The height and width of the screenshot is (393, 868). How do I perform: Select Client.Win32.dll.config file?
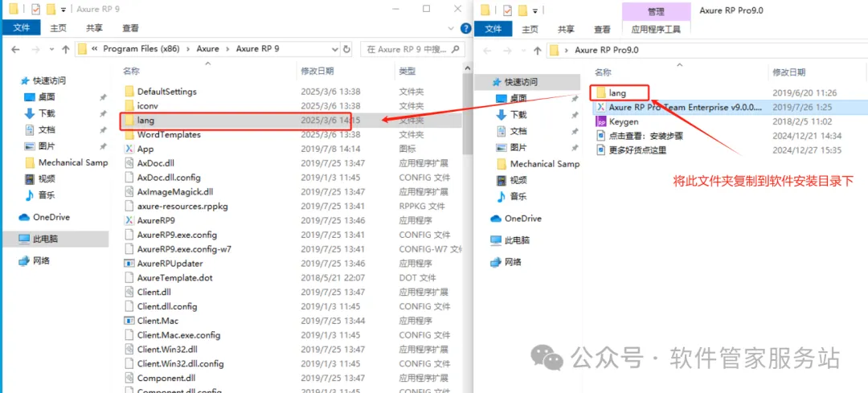tap(181, 363)
